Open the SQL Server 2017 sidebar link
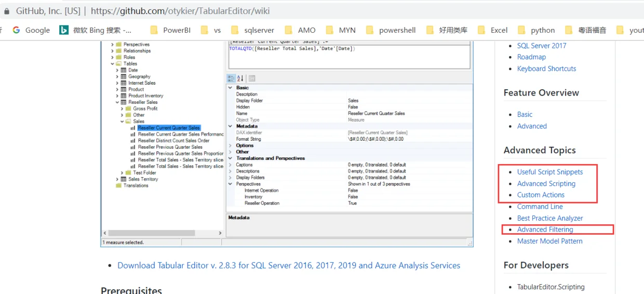 pyautogui.click(x=542, y=46)
